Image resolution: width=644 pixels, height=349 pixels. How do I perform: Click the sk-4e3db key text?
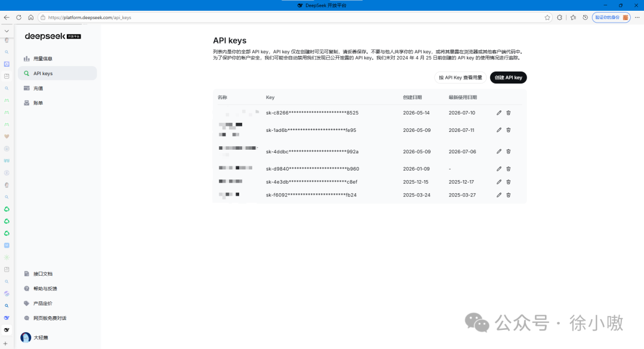click(312, 182)
